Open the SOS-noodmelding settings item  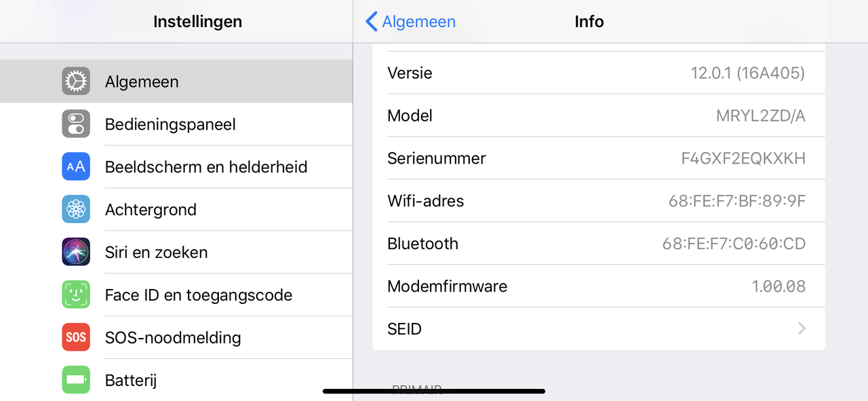click(176, 337)
